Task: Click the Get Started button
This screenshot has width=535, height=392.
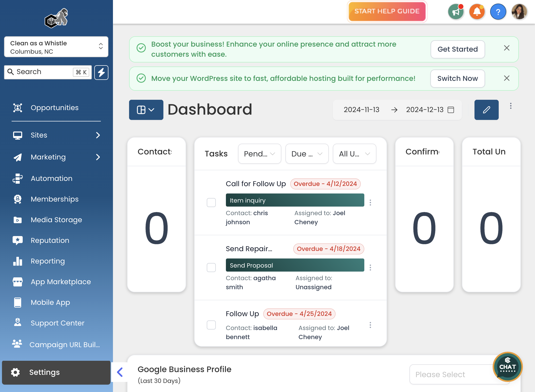Action: coord(458,49)
